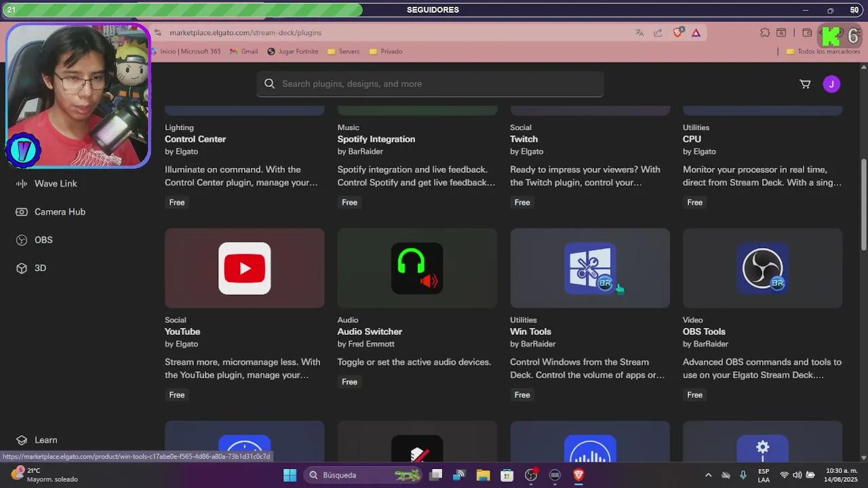This screenshot has width=868, height=488.
Task: Open the OBS Tools plugin icon tile
Action: (x=762, y=268)
